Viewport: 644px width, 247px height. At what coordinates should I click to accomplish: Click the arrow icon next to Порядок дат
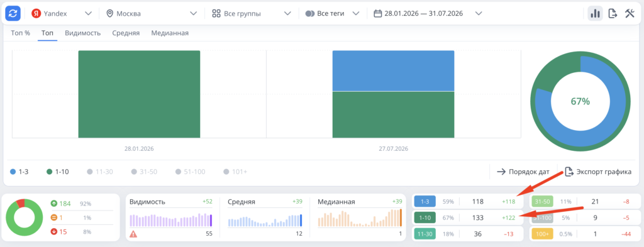[501, 172]
